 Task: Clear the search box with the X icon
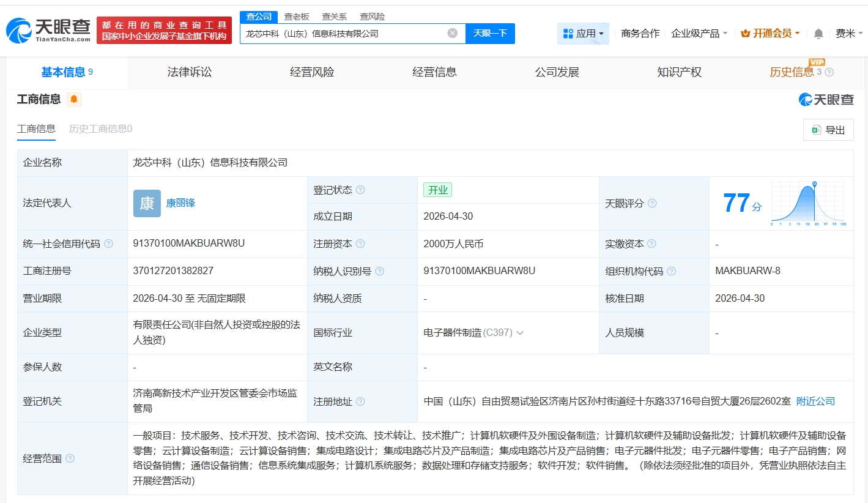click(x=453, y=33)
